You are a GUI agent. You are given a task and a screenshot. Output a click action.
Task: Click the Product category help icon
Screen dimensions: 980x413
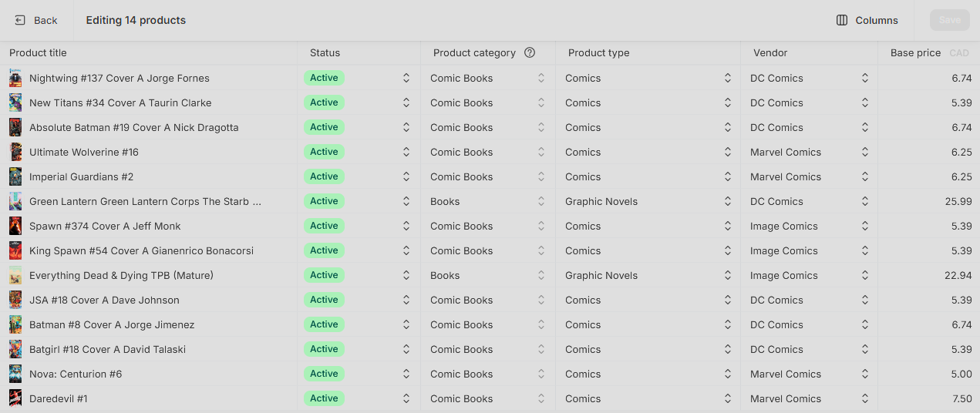coord(530,53)
